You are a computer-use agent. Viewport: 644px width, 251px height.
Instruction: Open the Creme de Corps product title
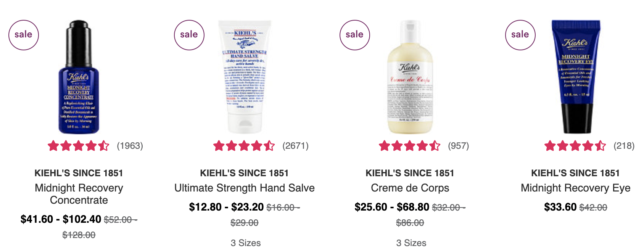(x=410, y=188)
